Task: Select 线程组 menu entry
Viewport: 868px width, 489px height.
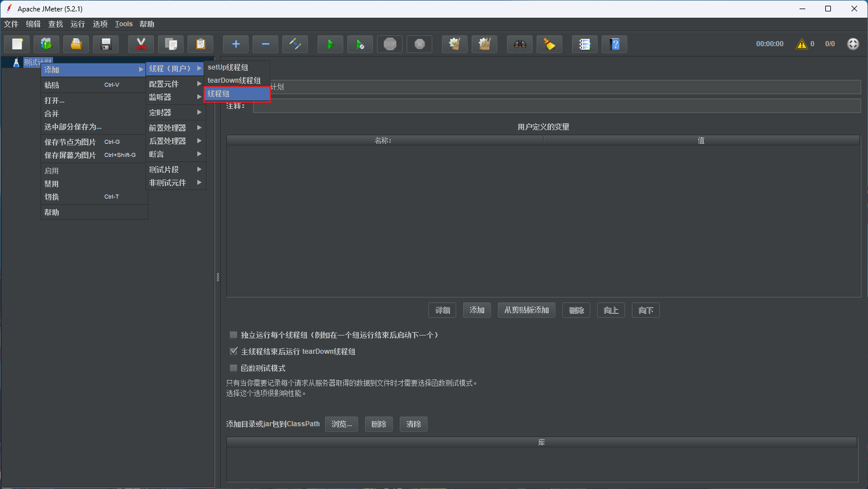Action: tap(237, 94)
